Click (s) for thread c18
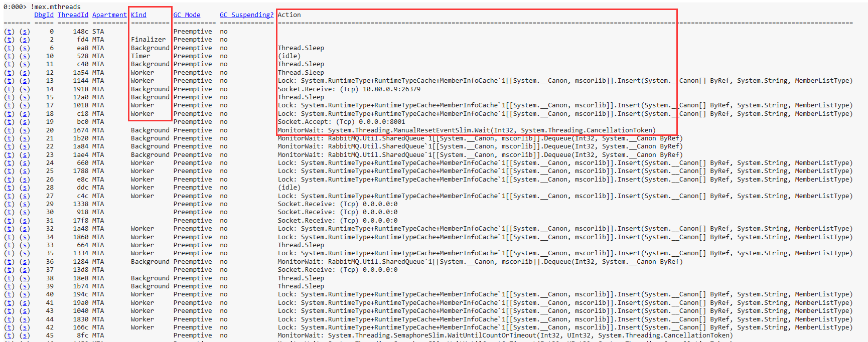This screenshot has width=868, height=342. click(x=25, y=113)
